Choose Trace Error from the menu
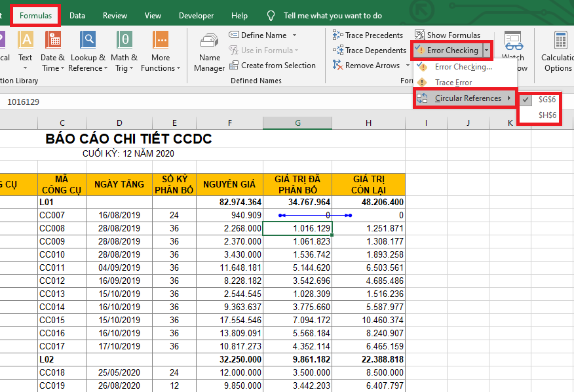Image resolution: width=574 pixels, height=392 pixels. 453,83
